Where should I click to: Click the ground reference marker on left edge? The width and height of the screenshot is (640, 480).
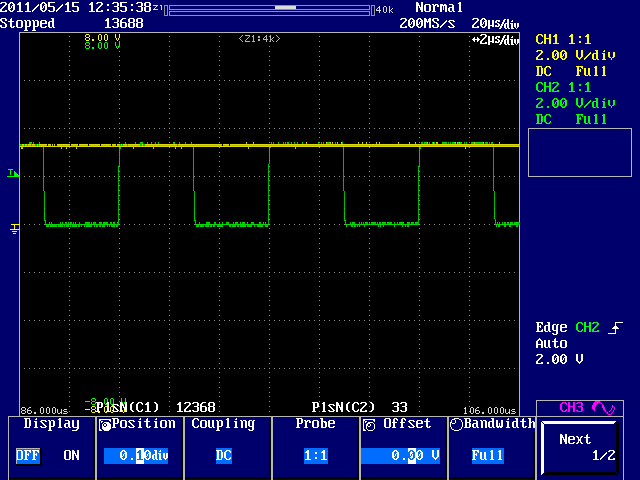click(13, 229)
